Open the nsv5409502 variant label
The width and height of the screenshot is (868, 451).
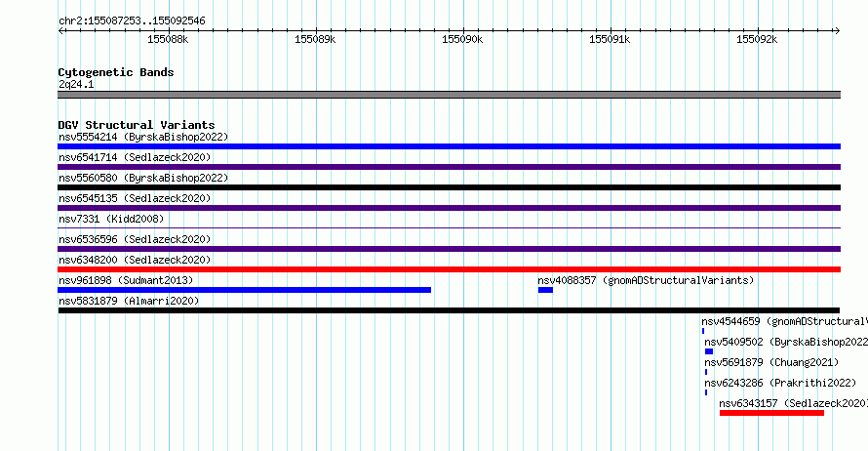pyautogui.click(x=786, y=342)
